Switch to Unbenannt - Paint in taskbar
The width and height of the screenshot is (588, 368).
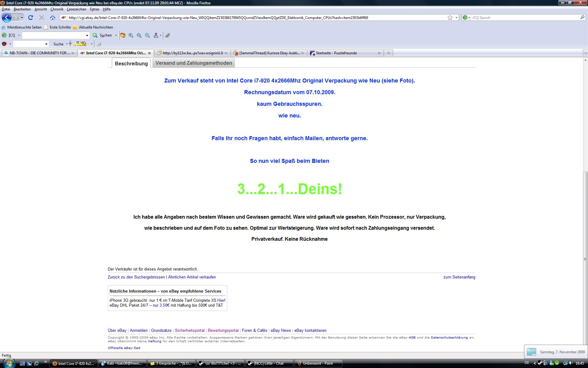[318, 363]
